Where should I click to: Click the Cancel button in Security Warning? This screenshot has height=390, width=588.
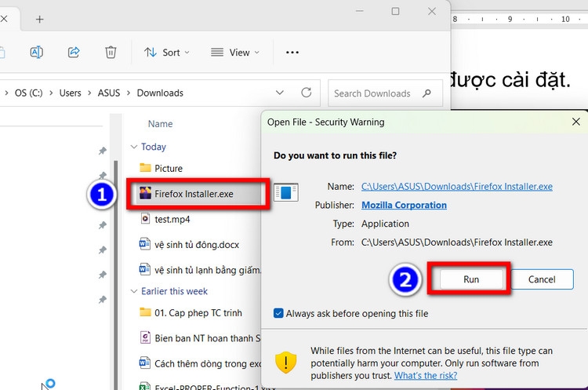coord(542,279)
